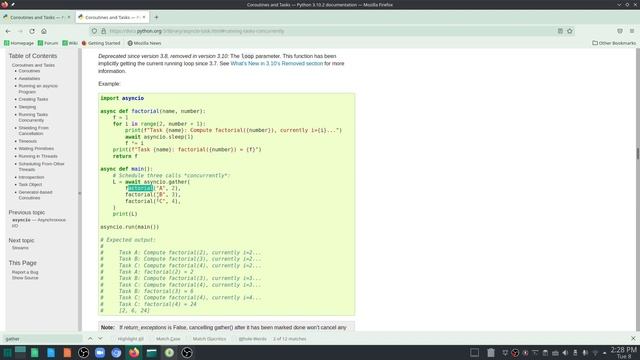View site security padlock info

point(104,31)
